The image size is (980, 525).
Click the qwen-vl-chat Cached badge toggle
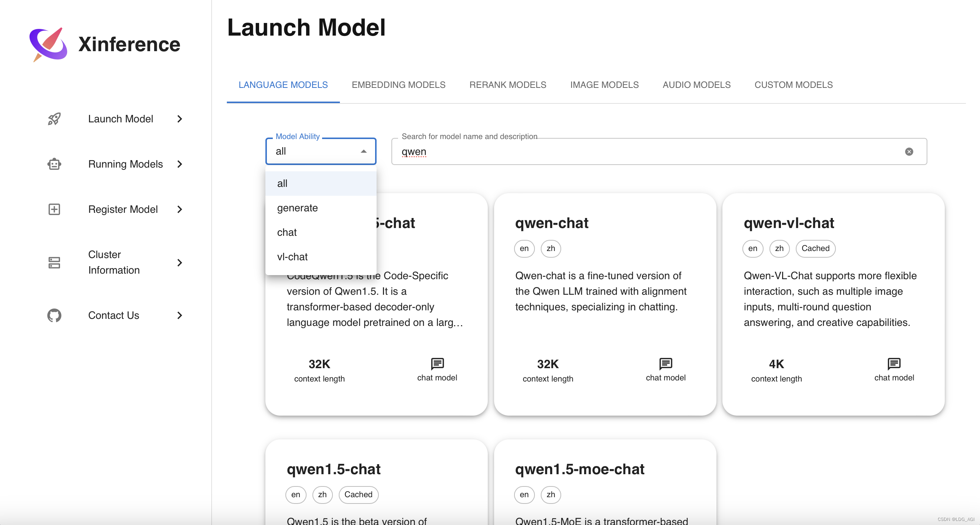[815, 248]
